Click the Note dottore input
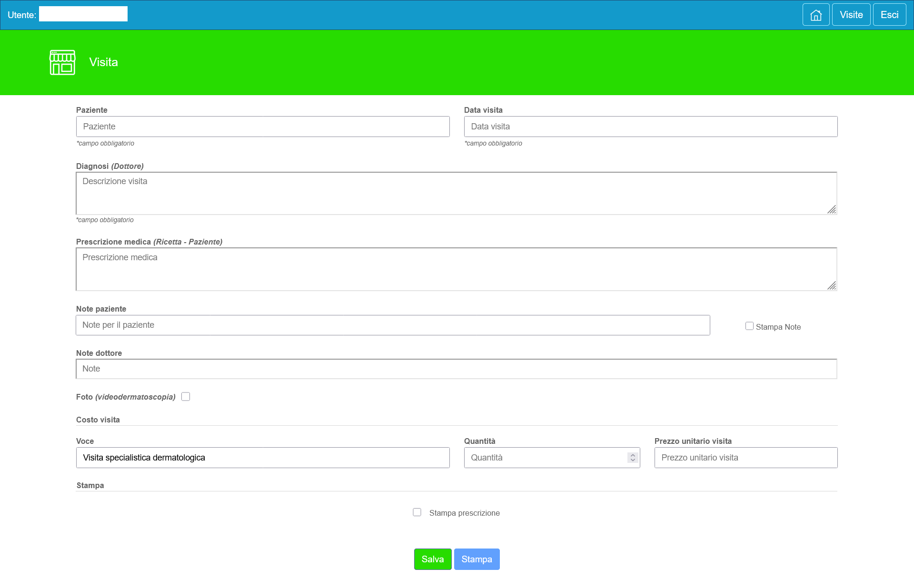The width and height of the screenshot is (914, 588). click(456, 369)
